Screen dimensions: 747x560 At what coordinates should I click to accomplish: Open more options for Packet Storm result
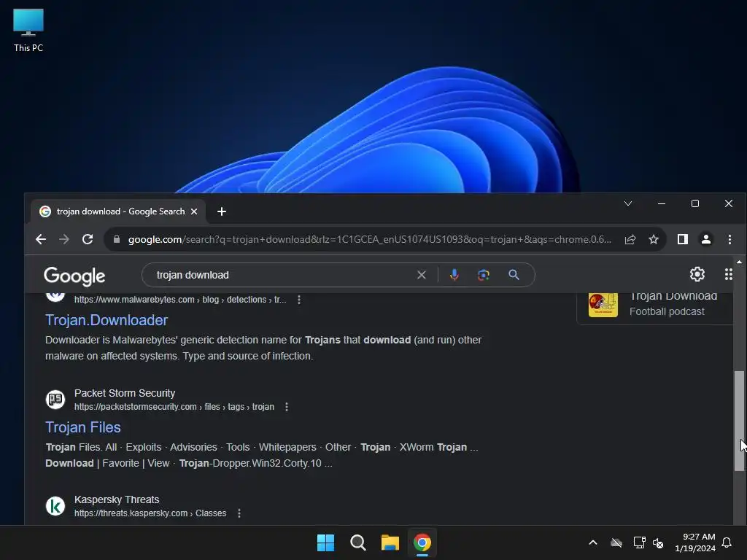click(x=286, y=407)
